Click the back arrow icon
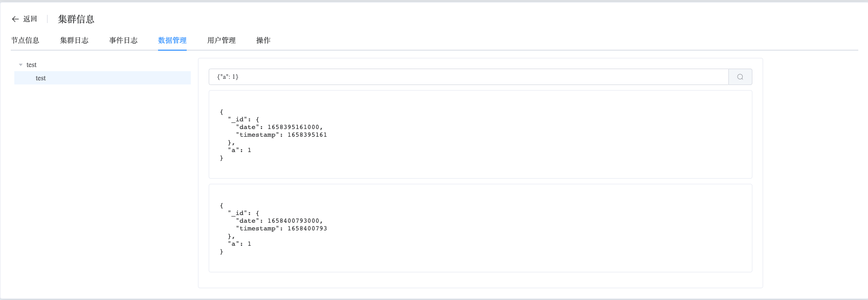This screenshot has height=300, width=868. [x=15, y=19]
